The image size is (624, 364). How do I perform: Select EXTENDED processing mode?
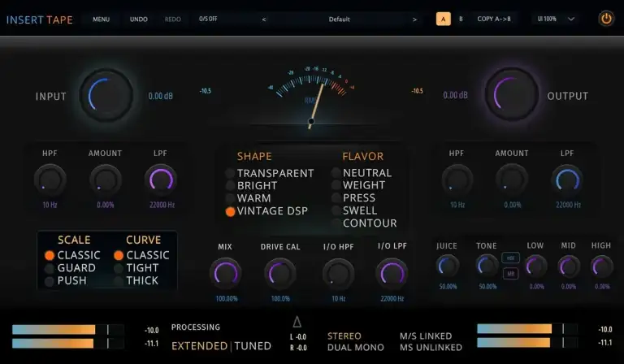pyautogui.click(x=199, y=346)
